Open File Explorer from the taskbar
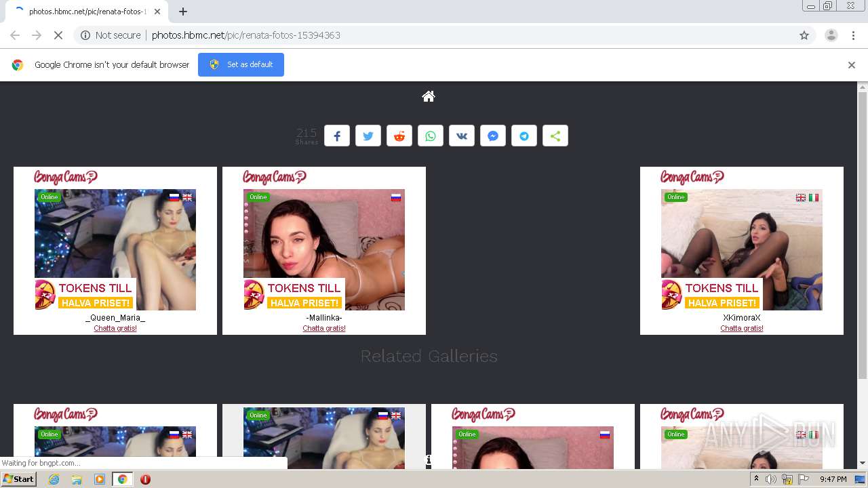868x488 pixels. click(77, 479)
